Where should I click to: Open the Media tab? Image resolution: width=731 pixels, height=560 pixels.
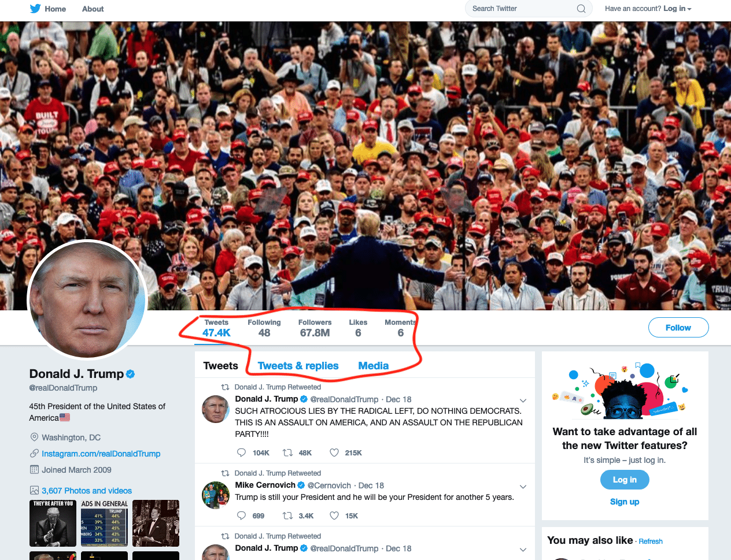(373, 366)
